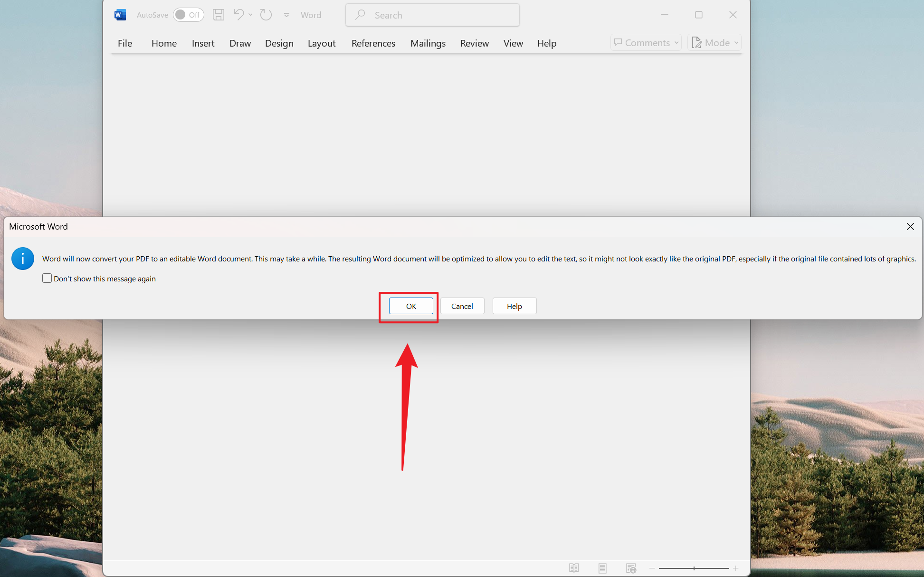Check "Don't show this message again"
924x577 pixels.
pyautogui.click(x=47, y=279)
